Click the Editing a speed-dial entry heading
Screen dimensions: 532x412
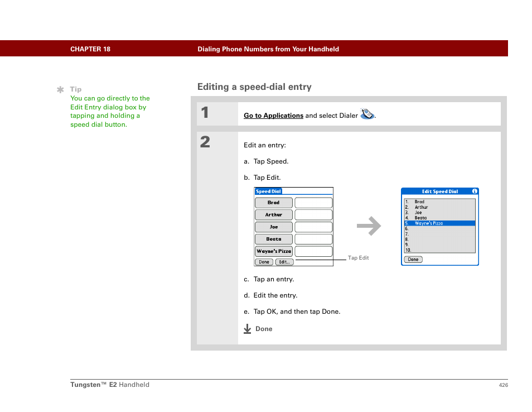[254, 87]
